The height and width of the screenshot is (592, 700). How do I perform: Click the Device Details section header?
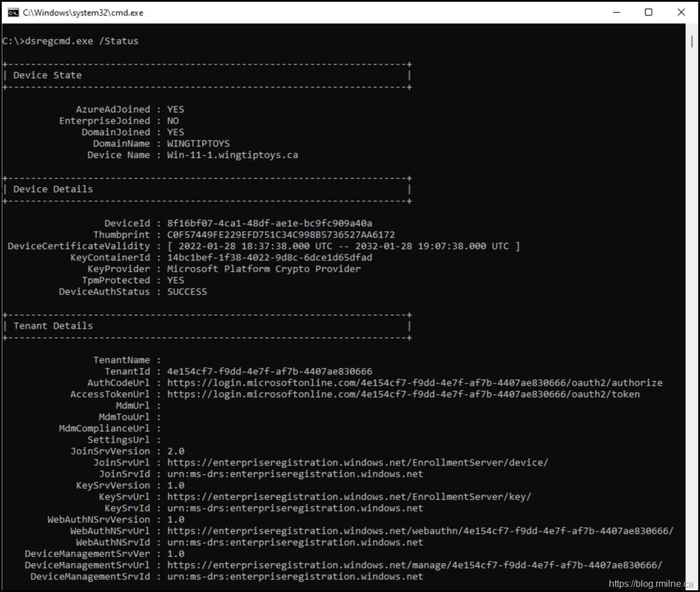coord(53,189)
